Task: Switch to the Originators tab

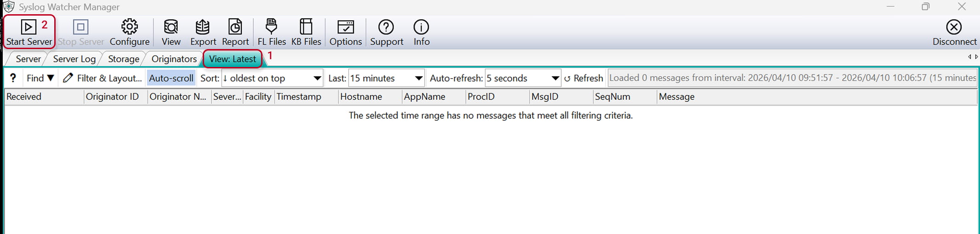Action: coord(174,59)
